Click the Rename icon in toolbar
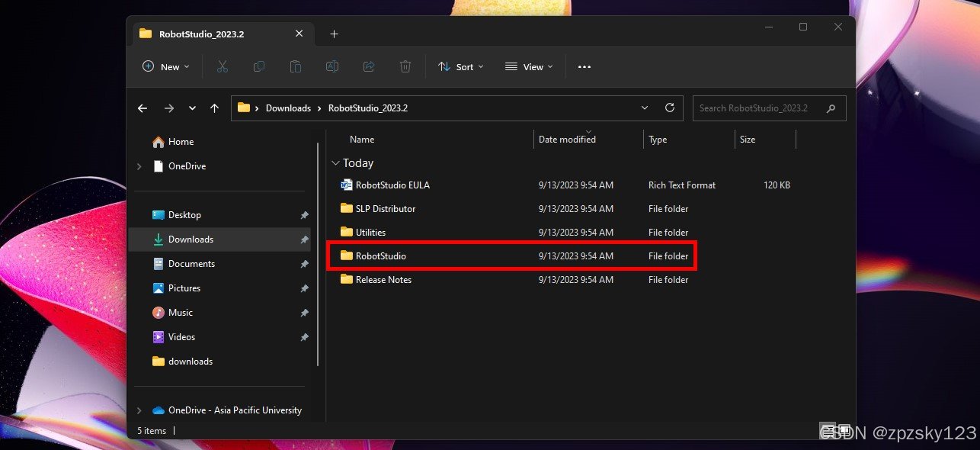Viewport: 980px width, 450px height. pyautogui.click(x=332, y=67)
